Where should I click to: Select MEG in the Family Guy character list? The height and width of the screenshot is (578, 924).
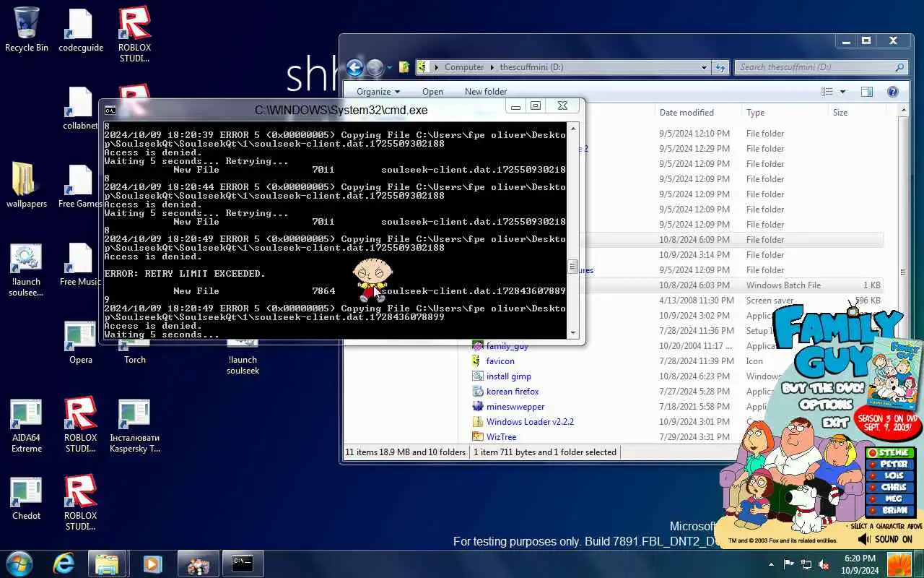pyautogui.click(x=890, y=499)
